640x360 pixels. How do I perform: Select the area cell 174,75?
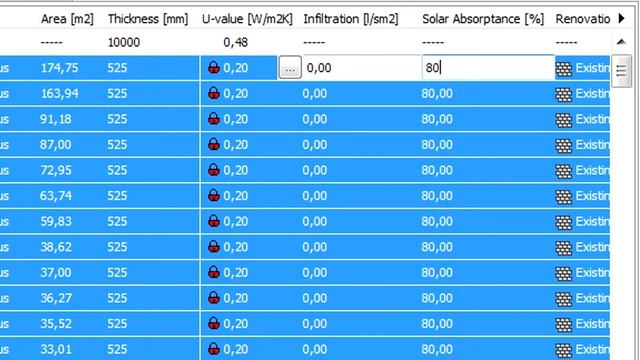tap(59, 68)
